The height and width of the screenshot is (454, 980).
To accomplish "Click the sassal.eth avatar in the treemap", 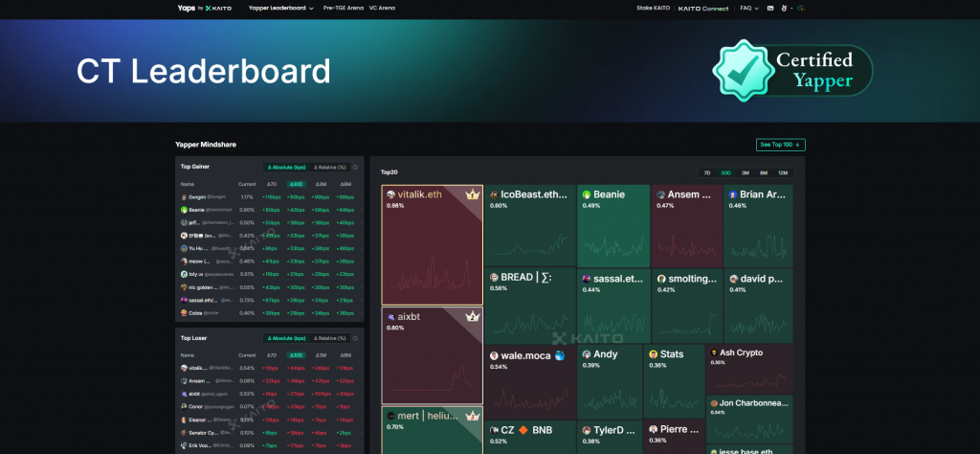I will [x=587, y=279].
